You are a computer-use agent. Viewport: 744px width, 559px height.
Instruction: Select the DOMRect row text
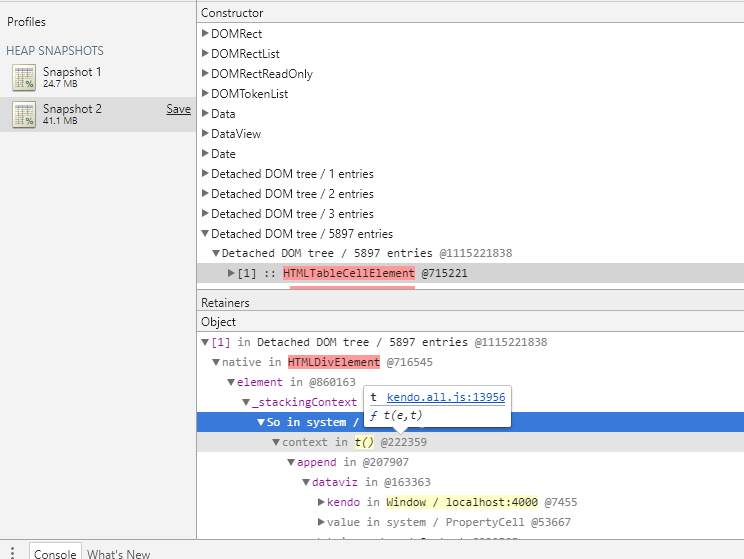(237, 34)
